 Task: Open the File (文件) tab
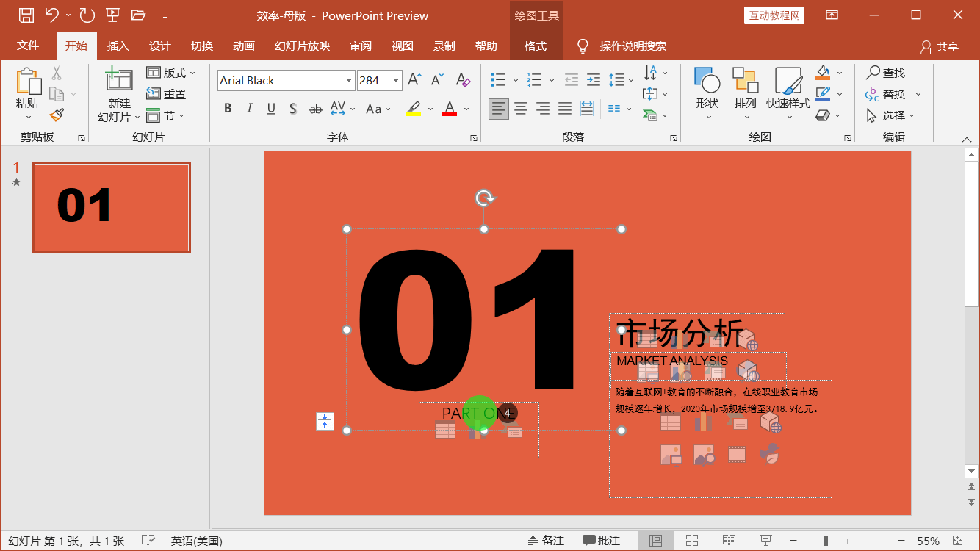(x=28, y=46)
